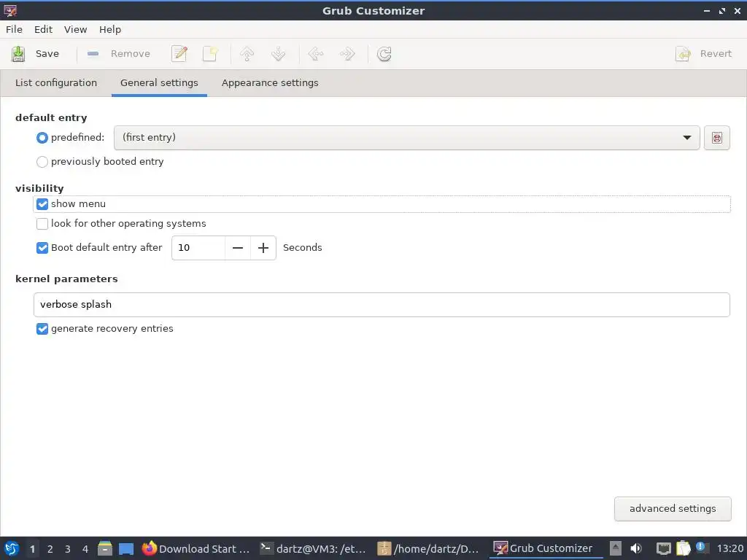Click the update notification tray icon
The width and height of the screenshot is (747, 560).
[x=701, y=547]
